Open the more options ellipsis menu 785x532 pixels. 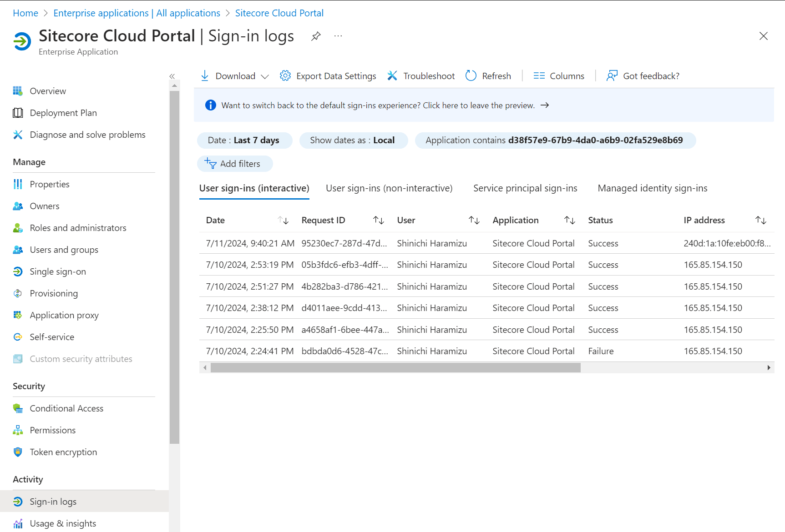click(338, 36)
